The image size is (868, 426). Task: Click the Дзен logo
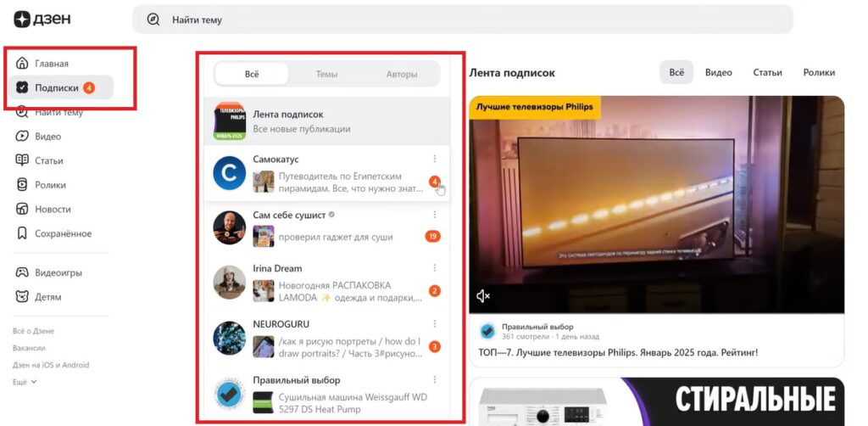click(42, 20)
